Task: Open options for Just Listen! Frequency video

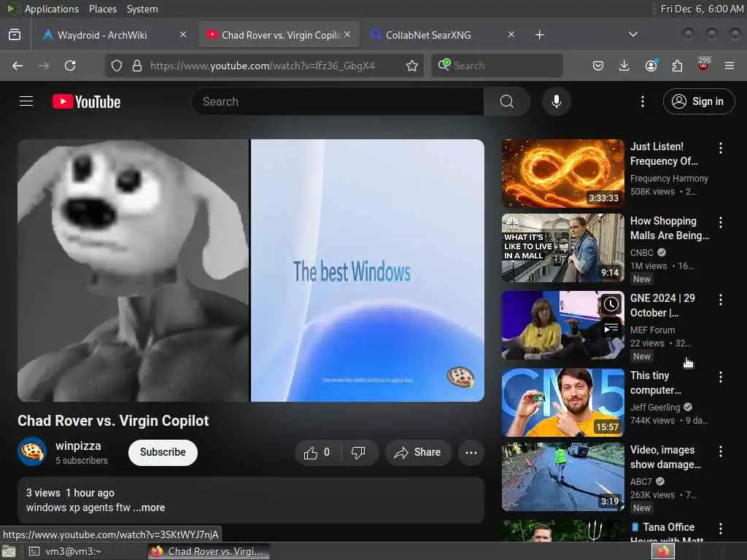Action: (x=721, y=148)
